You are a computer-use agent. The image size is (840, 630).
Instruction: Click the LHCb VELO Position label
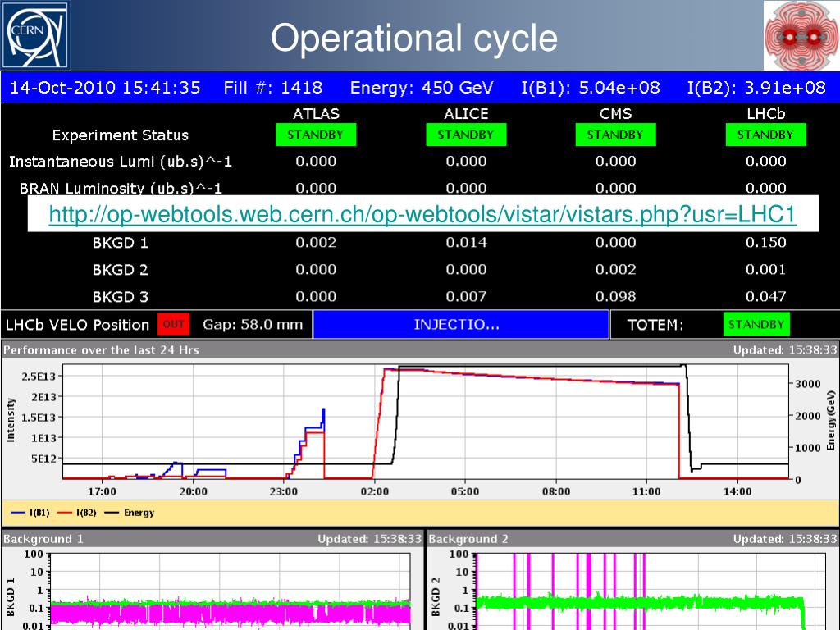(78, 325)
